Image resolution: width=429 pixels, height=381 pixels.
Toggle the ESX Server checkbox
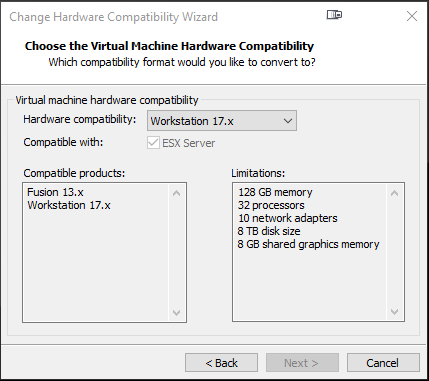(153, 143)
